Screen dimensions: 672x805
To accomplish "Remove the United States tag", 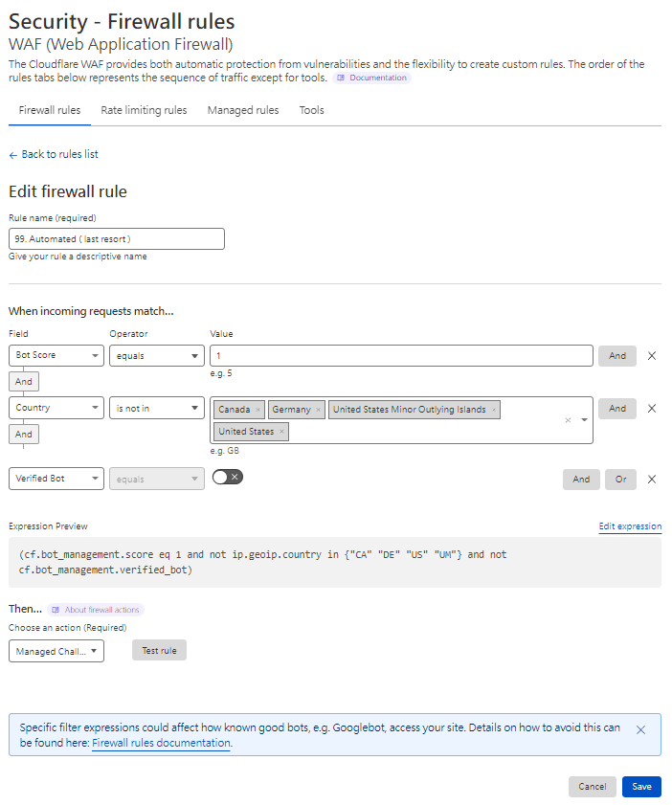I will click(x=281, y=432).
